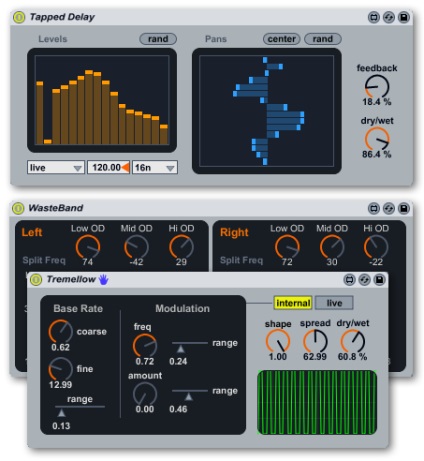
Task: Click the Tremellow spread knob
Action: [x=315, y=341]
